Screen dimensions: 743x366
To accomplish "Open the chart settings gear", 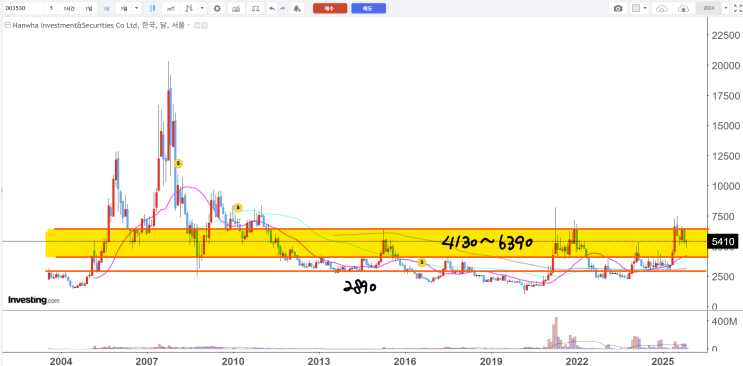I will 217,9.
